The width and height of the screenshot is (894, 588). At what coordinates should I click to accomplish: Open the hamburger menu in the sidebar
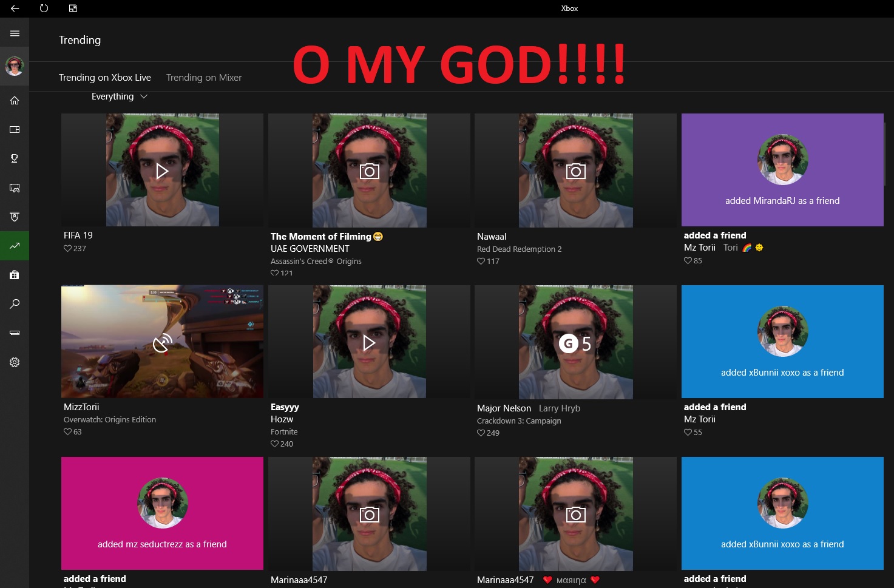coord(15,33)
